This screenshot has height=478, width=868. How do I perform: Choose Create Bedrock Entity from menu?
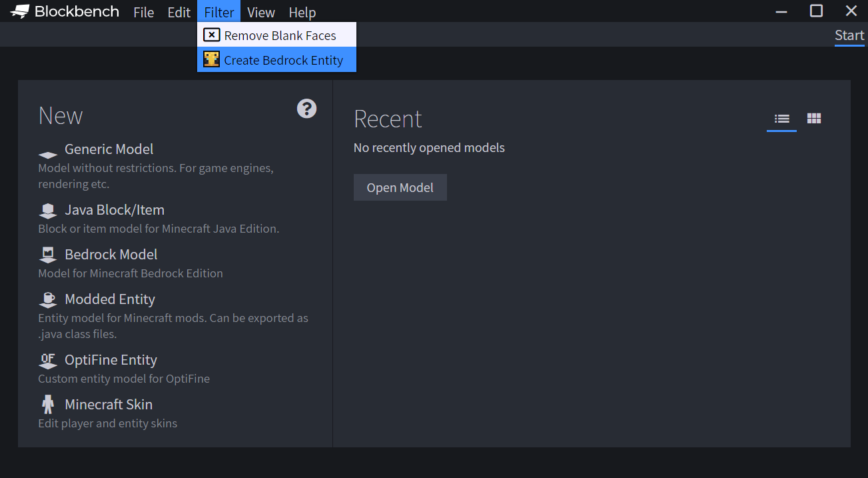pos(276,59)
